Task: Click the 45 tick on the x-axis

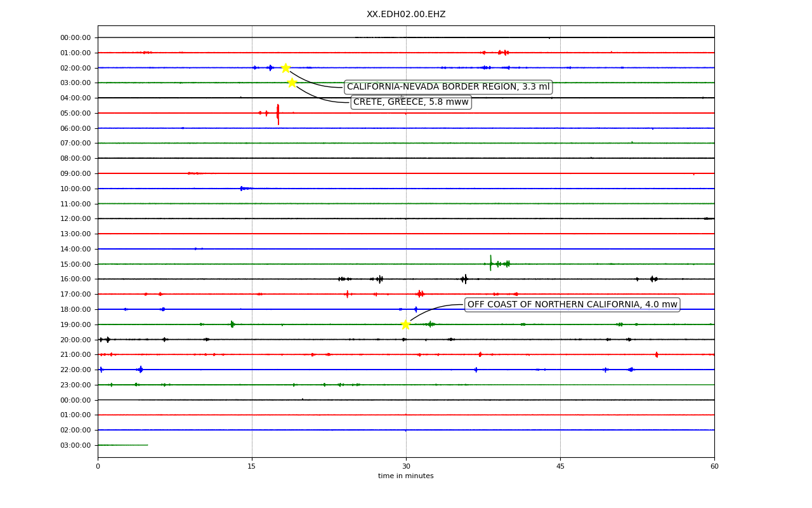Action: click(x=560, y=467)
